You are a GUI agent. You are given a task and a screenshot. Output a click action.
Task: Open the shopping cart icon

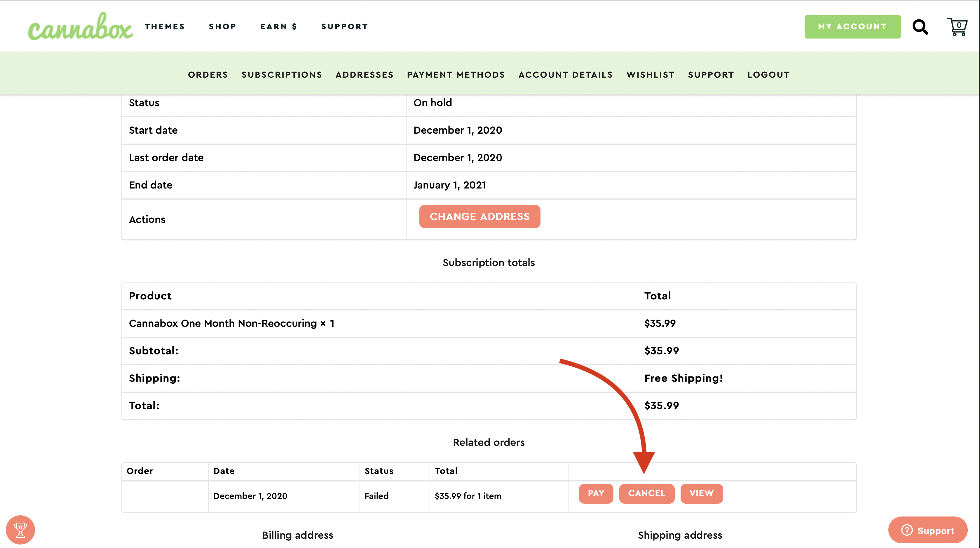point(957,27)
